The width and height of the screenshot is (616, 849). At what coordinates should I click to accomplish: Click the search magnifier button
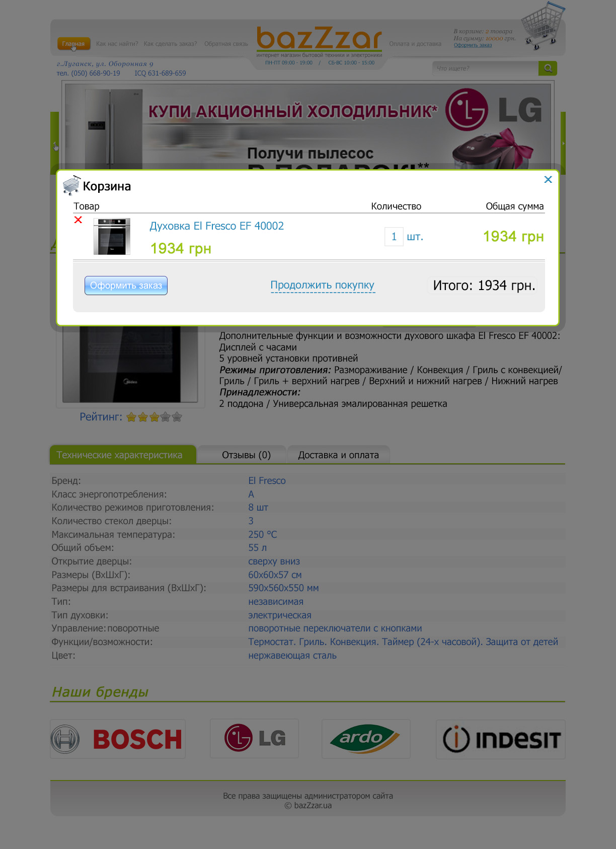point(548,68)
